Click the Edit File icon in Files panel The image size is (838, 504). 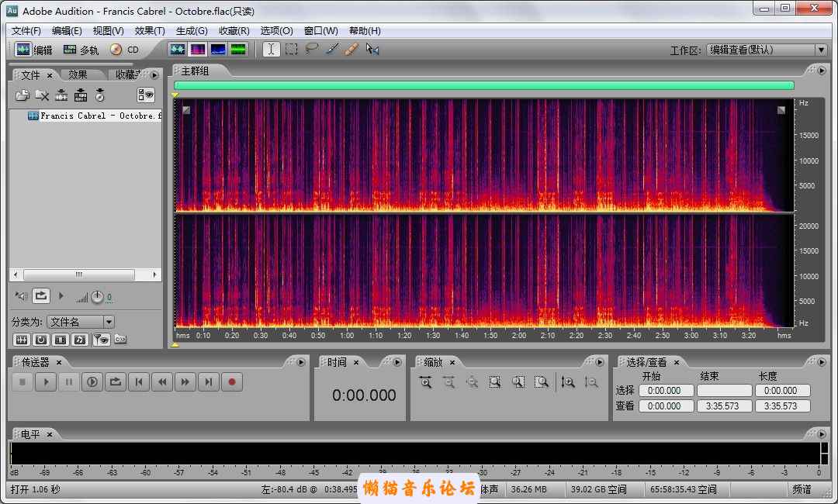(100, 95)
